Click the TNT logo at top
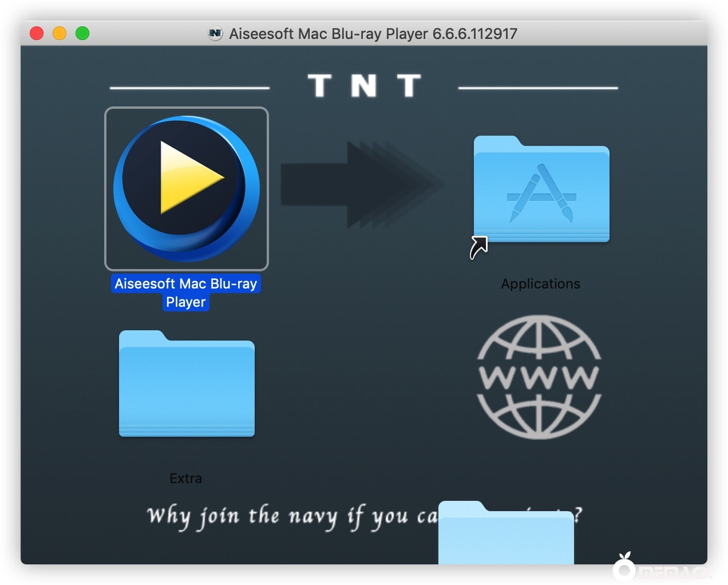 [364, 86]
